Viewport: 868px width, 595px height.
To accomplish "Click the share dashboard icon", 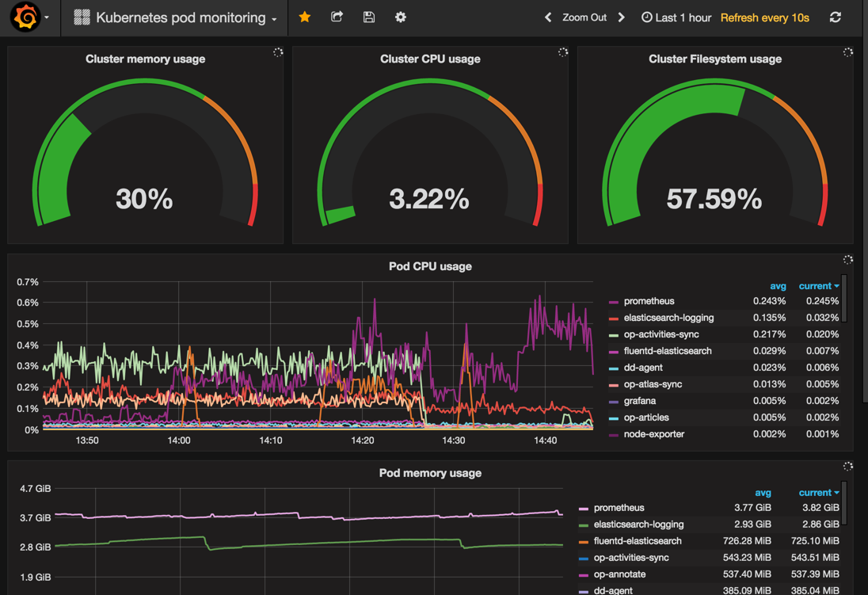I will point(337,17).
